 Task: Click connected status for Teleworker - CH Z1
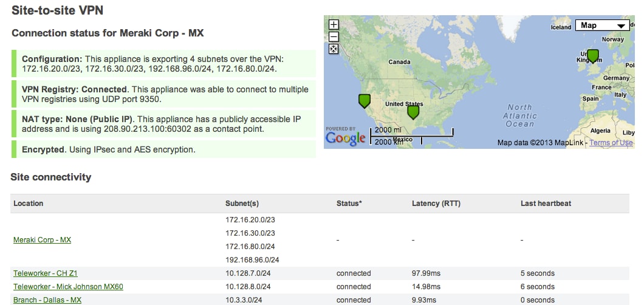click(354, 273)
